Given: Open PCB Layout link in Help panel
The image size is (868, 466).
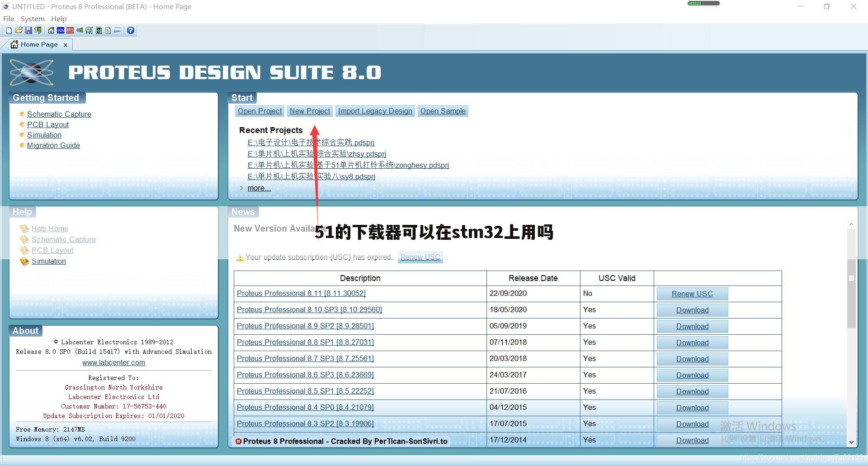Looking at the screenshot, I should pyautogui.click(x=52, y=250).
